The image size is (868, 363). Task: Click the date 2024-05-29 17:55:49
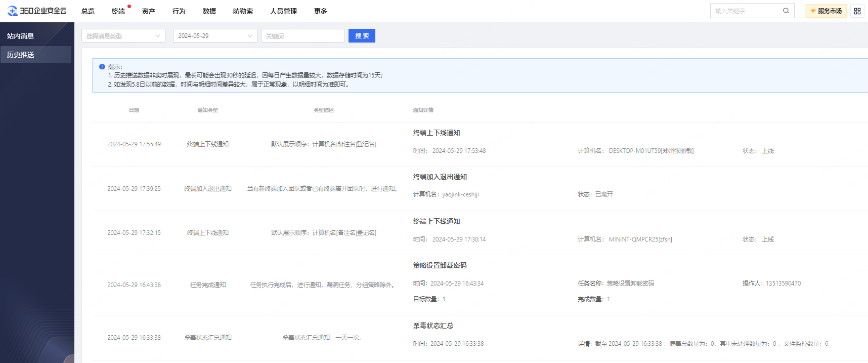pyautogui.click(x=134, y=144)
